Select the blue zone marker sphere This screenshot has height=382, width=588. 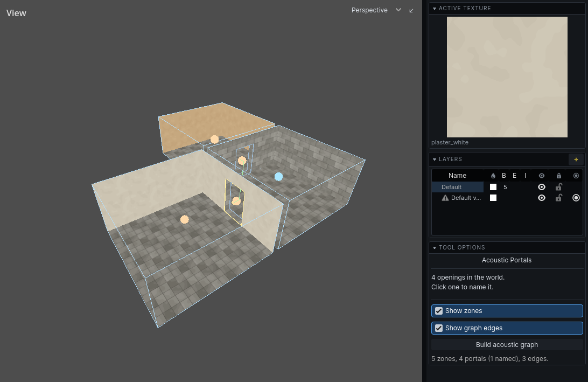coord(278,177)
